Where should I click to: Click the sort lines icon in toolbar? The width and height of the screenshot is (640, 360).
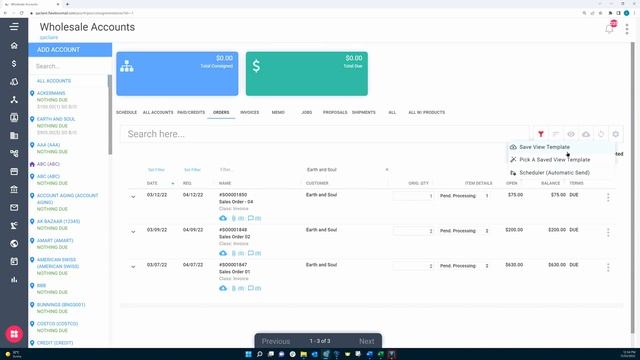556,134
